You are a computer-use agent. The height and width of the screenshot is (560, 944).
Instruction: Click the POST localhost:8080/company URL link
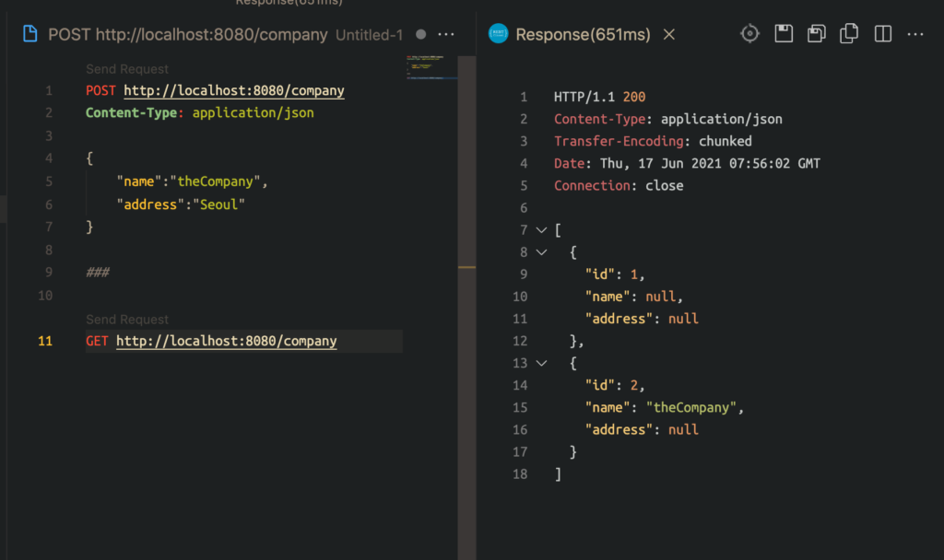click(234, 91)
